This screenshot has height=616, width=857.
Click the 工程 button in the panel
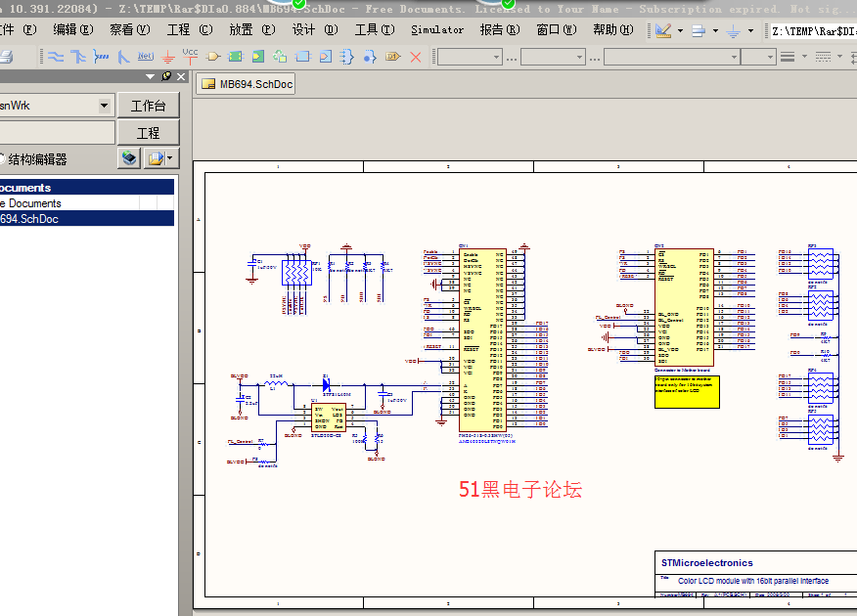coord(148,133)
